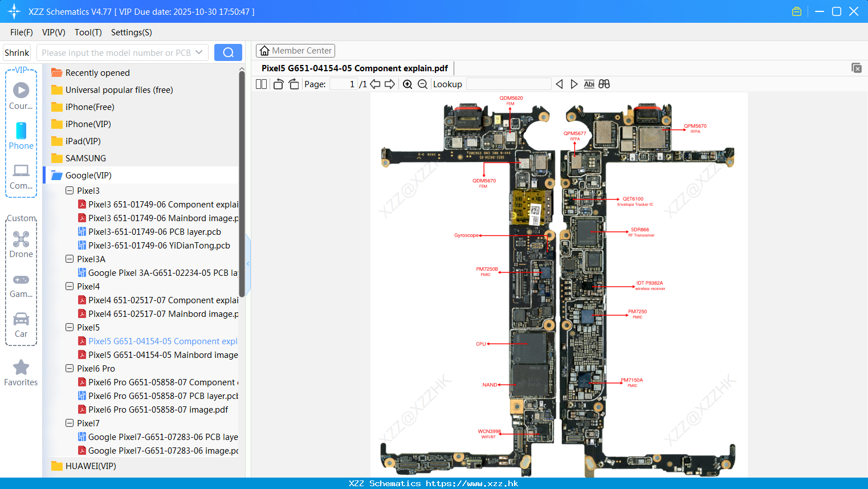Open Google Pixel7-G651-07283-06 PCB layer

[x=158, y=437]
